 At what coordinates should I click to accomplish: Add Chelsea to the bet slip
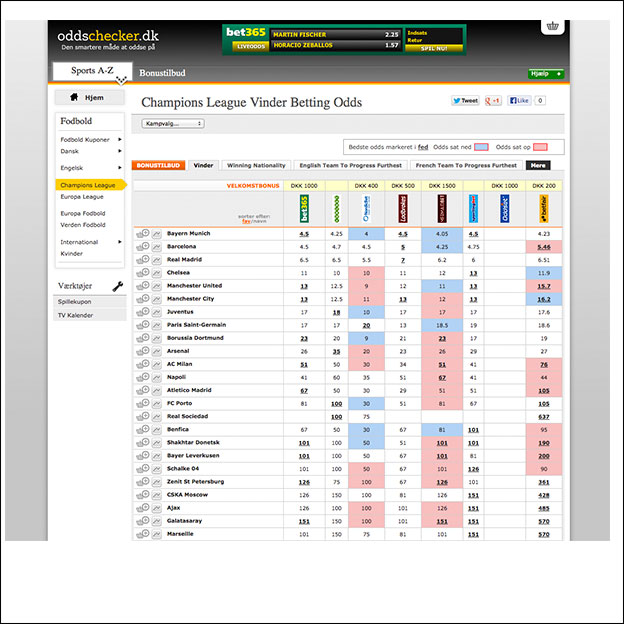pyautogui.click(x=143, y=273)
